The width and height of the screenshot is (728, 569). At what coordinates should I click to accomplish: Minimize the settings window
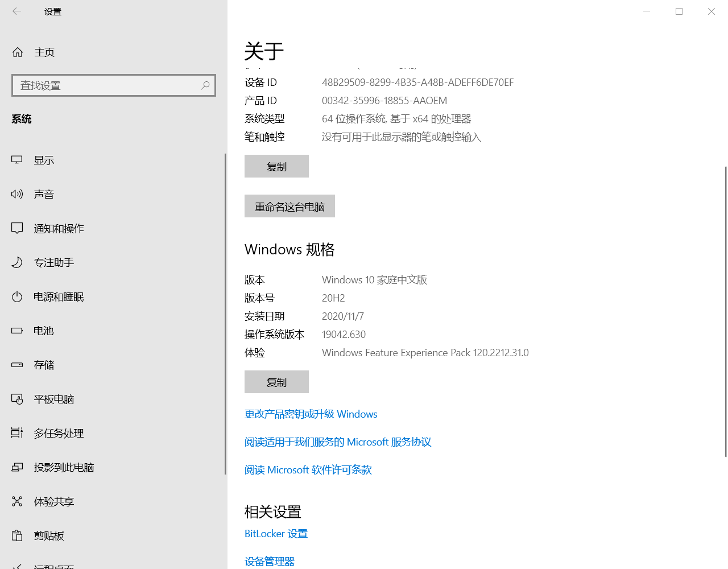[x=647, y=11]
